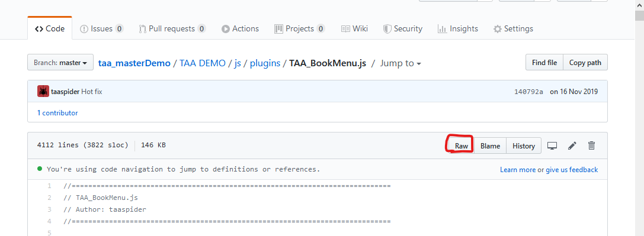This screenshot has height=236, width=644.
Task: Click the TAA_BookMenu.js filename in breadcrumb
Action: coord(328,63)
